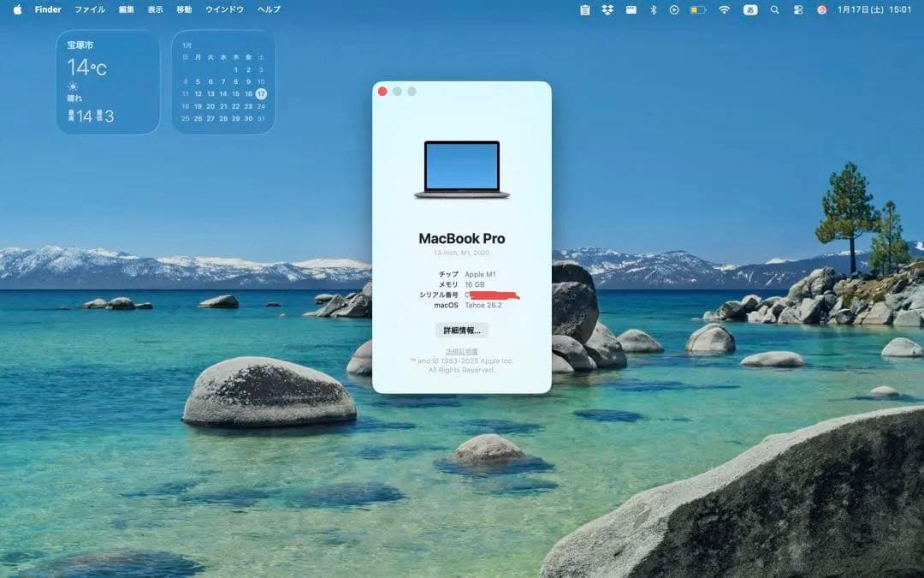The image size is (924, 578).
Task: Open the ヘルプ menu
Action: (268, 9)
